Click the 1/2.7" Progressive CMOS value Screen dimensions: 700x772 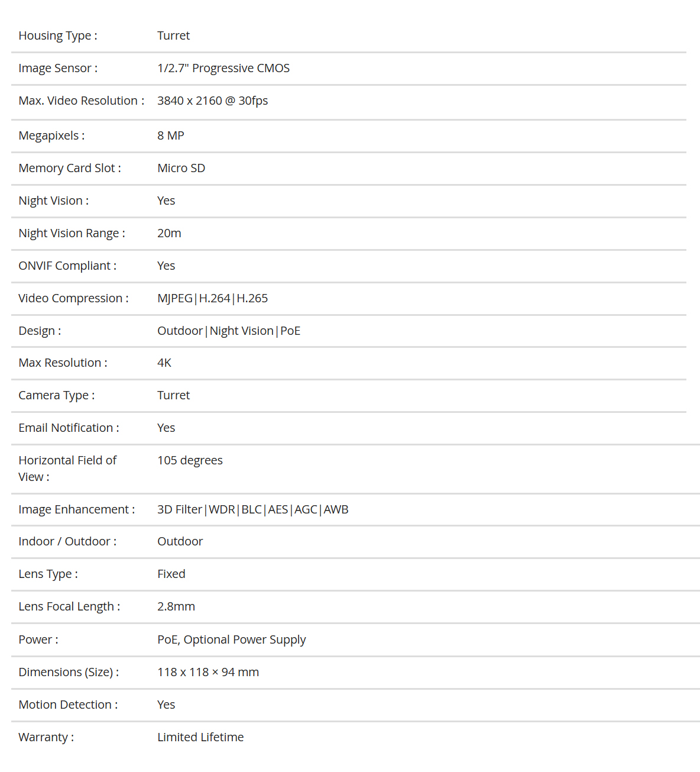[223, 68]
